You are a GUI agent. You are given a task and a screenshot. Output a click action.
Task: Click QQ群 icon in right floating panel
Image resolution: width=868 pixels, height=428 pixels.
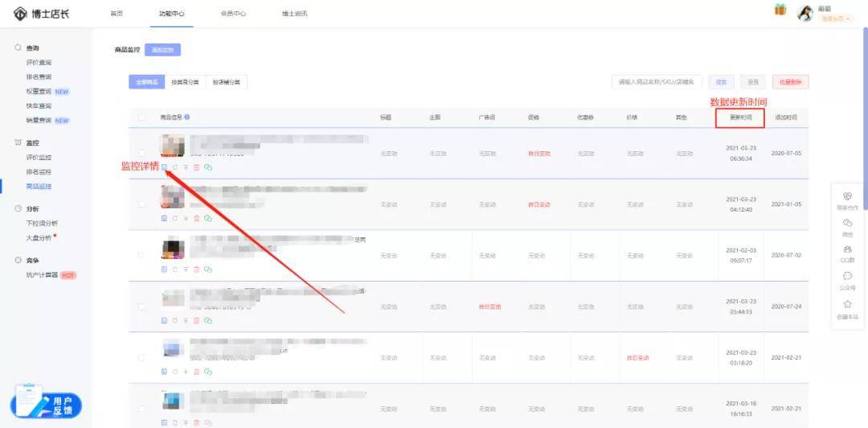847,253
